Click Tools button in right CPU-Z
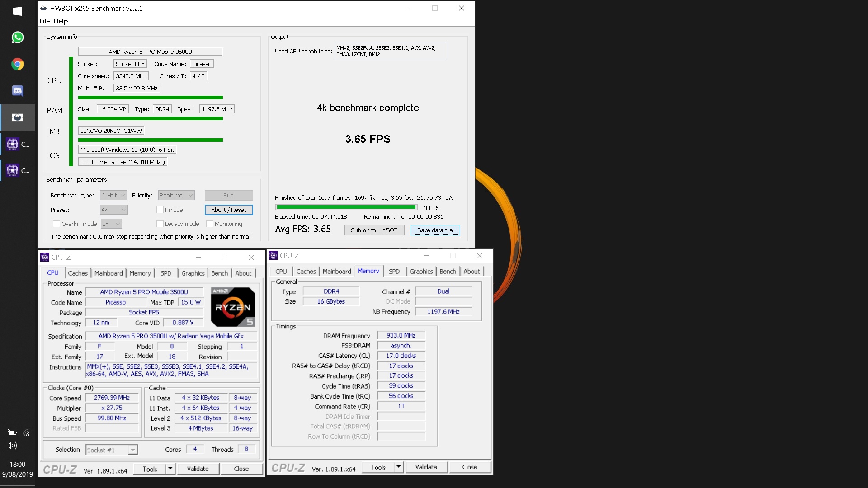 click(x=378, y=467)
